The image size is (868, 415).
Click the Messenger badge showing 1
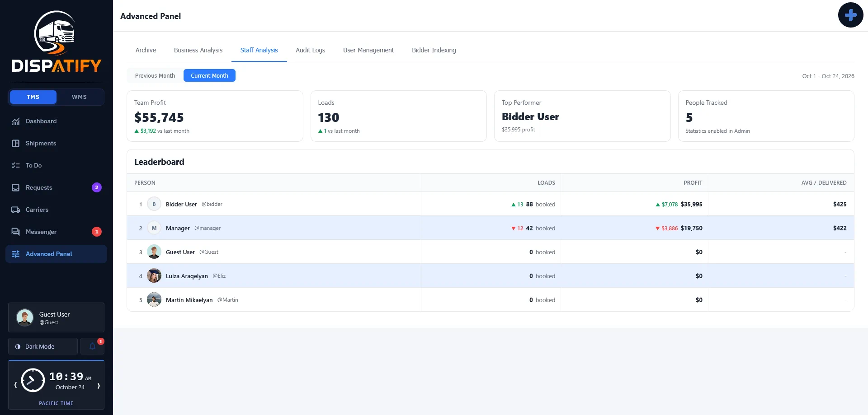click(x=97, y=232)
